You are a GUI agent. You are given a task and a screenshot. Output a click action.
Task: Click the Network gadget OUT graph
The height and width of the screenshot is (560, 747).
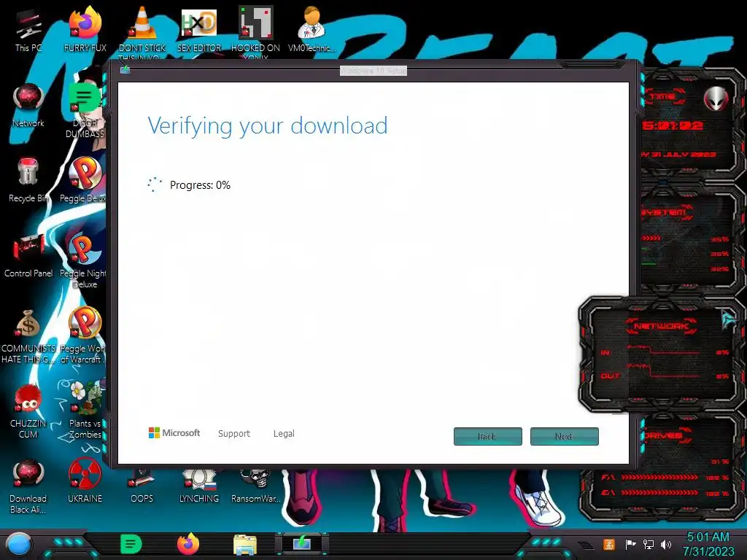click(664, 372)
